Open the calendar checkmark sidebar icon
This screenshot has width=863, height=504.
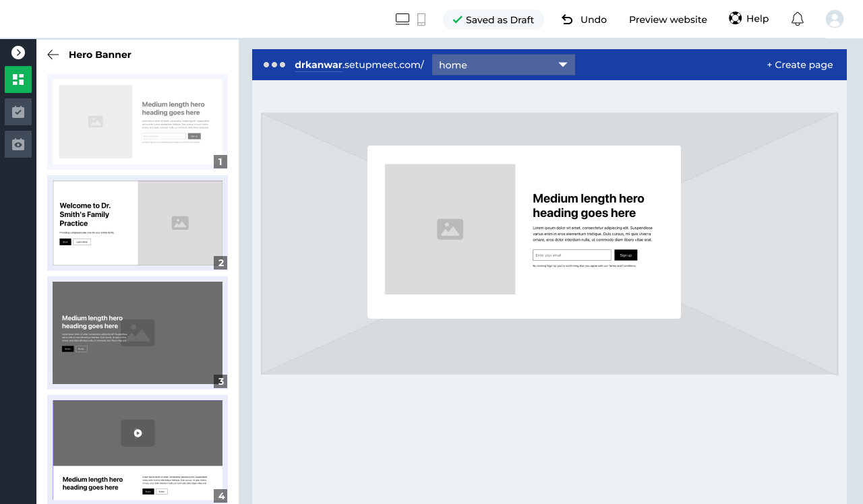(x=18, y=112)
